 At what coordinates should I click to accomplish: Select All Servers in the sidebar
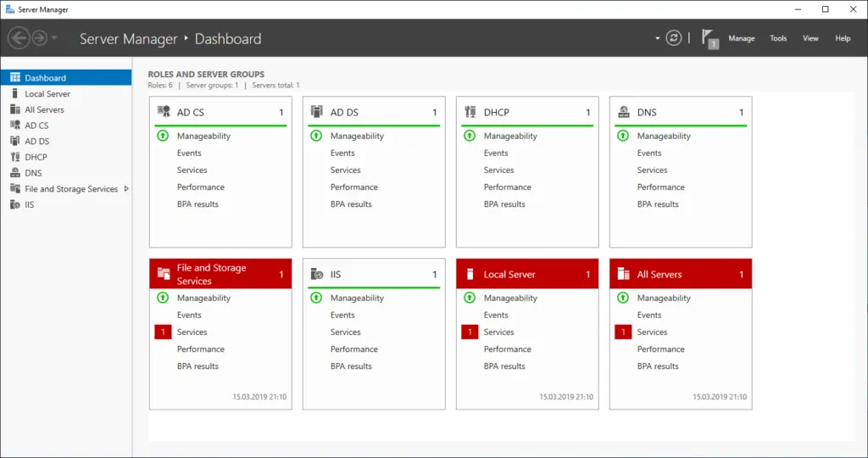coord(66,109)
